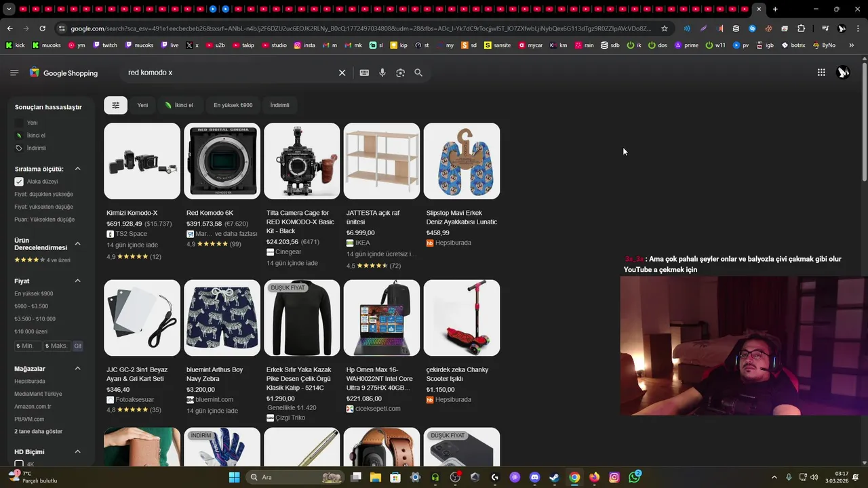This screenshot has width=868, height=488.
Task: Open Steam from the taskbar
Action: pos(554,477)
